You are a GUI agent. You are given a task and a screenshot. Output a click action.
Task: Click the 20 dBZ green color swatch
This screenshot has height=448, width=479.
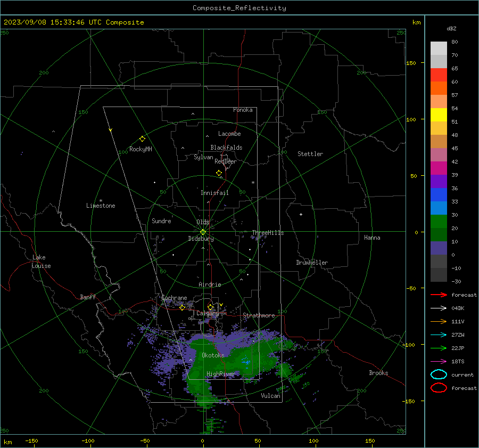click(x=439, y=222)
